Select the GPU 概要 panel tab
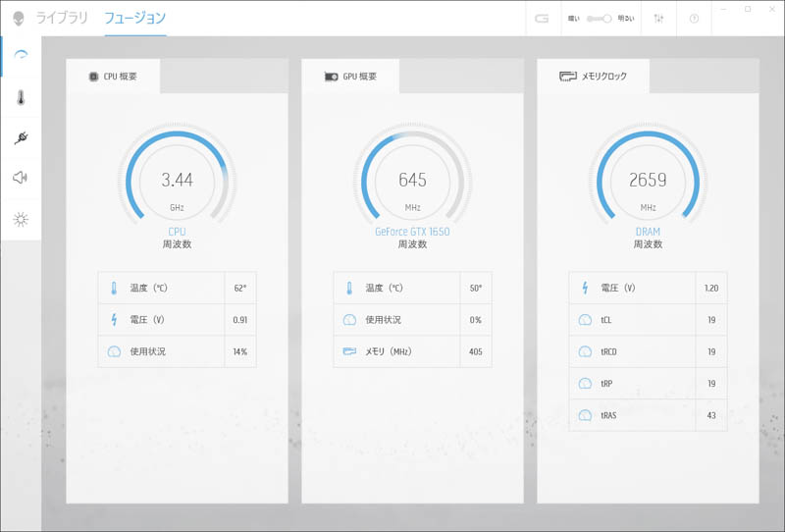Image resolution: width=785 pixels, height=532 pixels. click(x=350, y=77)
